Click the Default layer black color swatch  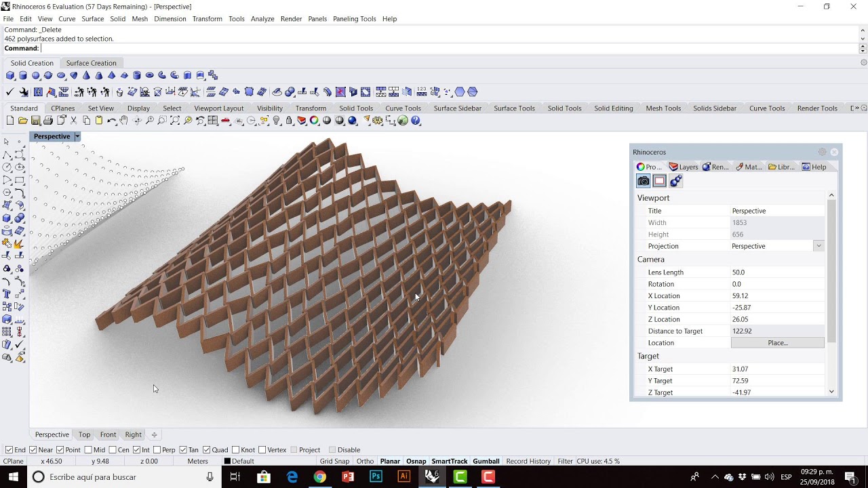(228, 462)
